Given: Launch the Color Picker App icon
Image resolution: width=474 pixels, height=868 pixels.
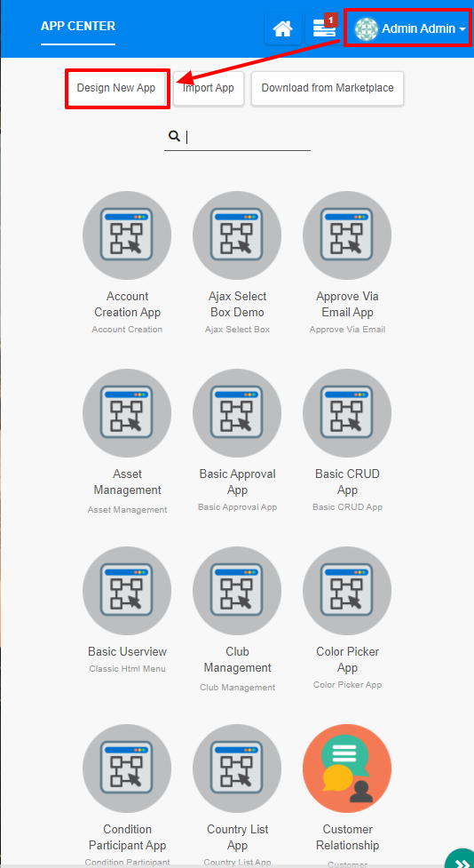Looking at the screenshot, I should [347, 591].
